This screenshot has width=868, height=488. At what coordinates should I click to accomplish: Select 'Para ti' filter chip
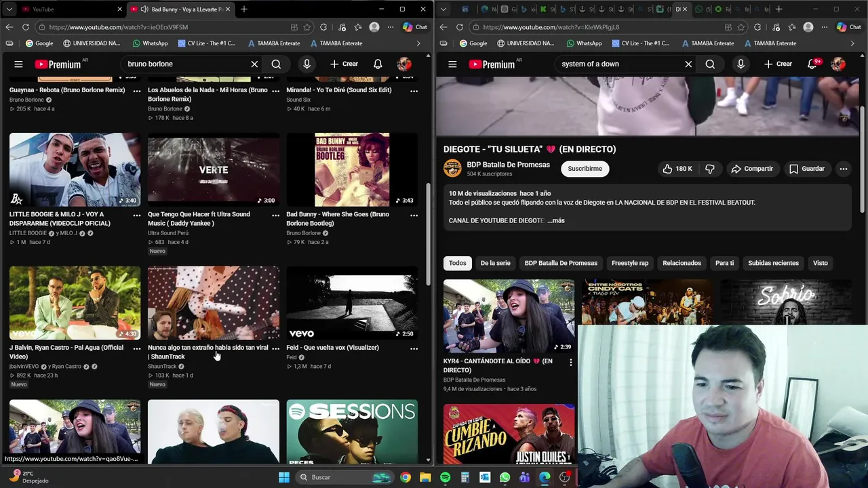point(724,263)
